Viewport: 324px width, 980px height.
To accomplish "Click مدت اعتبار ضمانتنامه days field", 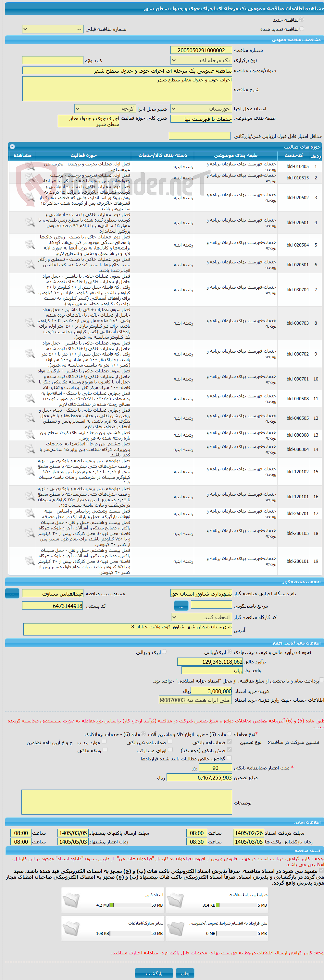I will (216, 768).
